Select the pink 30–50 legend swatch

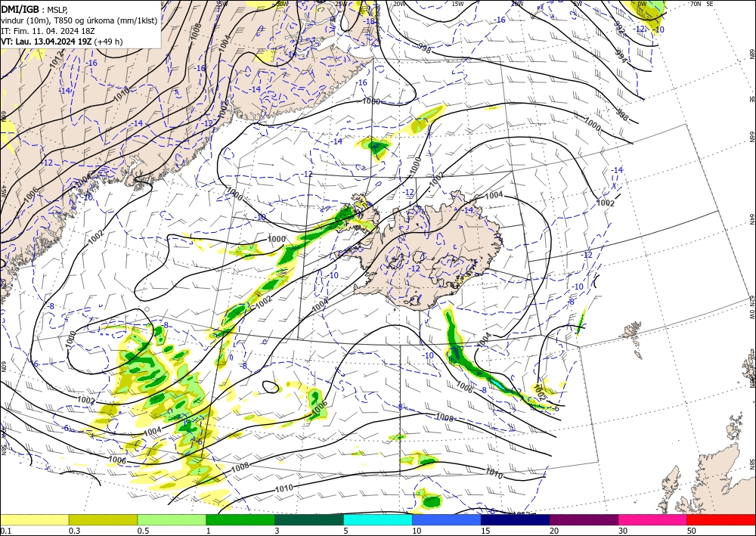click(653, 519)
